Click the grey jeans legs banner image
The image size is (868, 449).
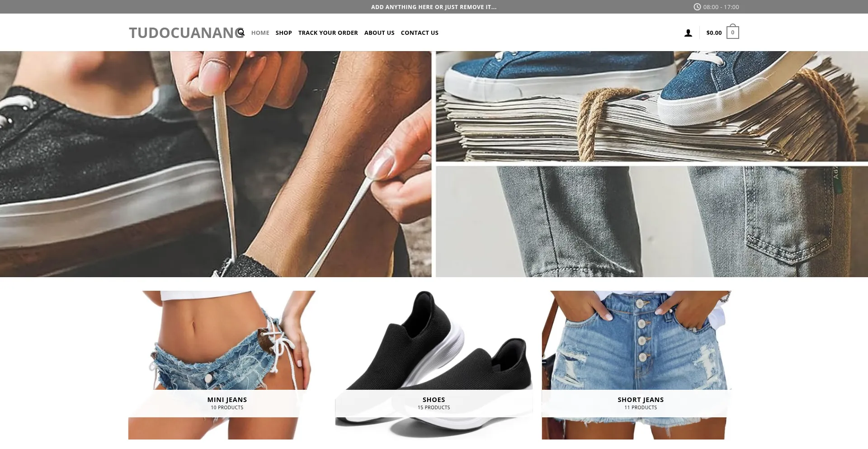652,222
